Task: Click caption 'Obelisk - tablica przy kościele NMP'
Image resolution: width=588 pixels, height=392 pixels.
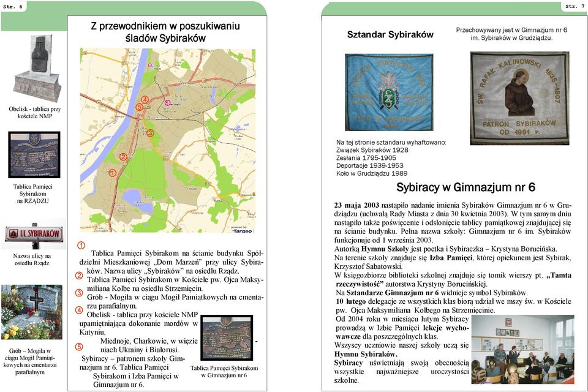Action: (35, 113)
